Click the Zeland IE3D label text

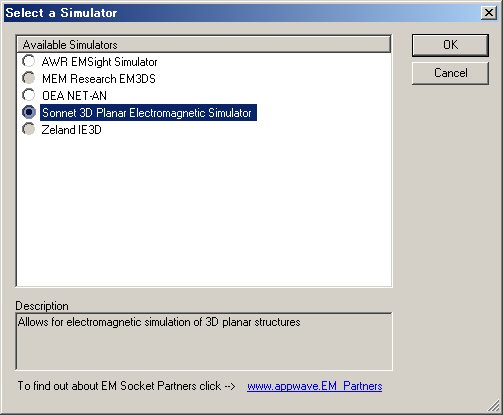click(x=71, y=130)
